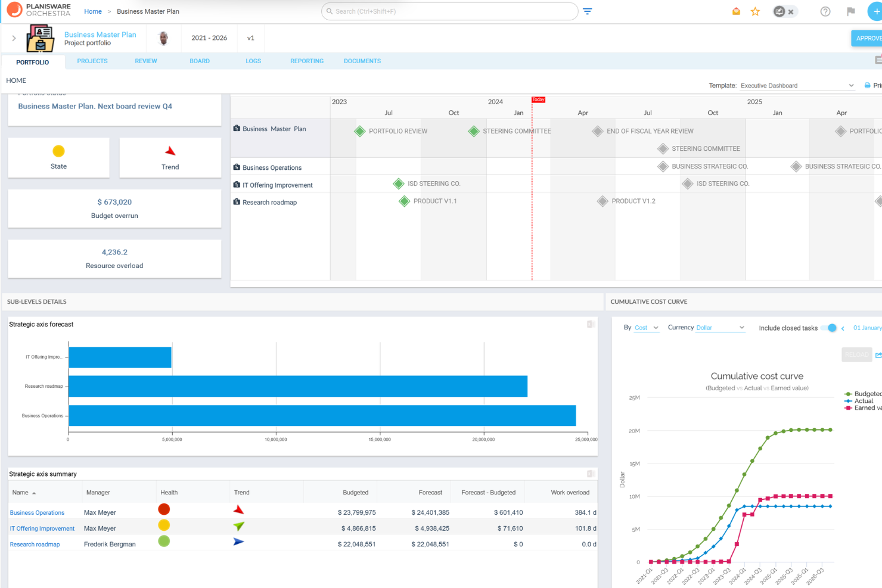Click the Business Operations red trend arrow
Screen dimensions: 882x588
point(238,510)
